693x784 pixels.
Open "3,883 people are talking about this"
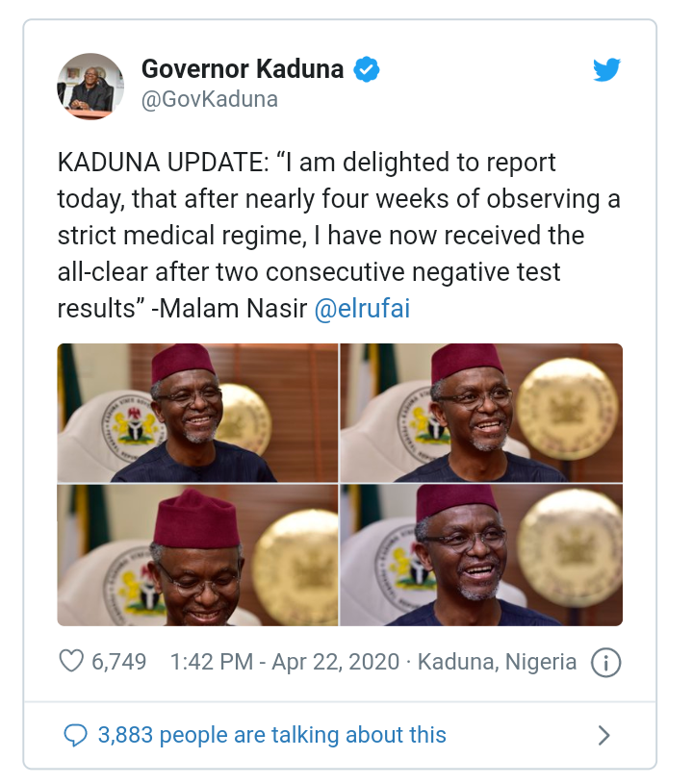[x=271, y=736]
